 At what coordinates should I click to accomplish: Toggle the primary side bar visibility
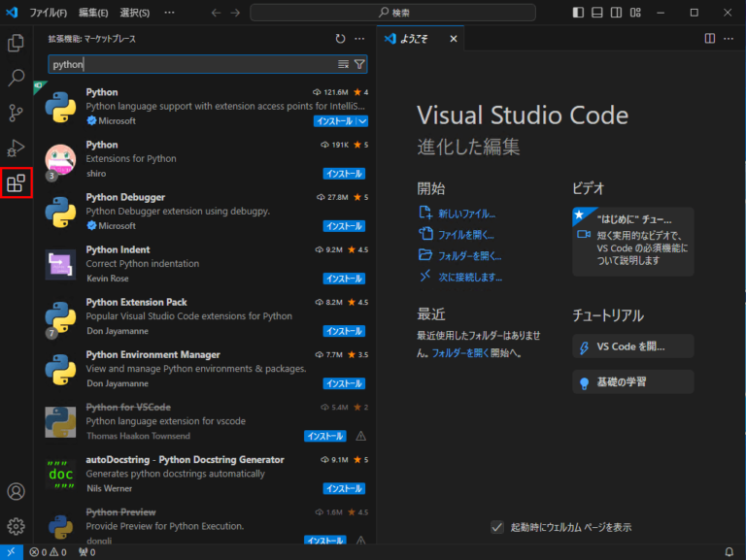pyautogui.click(x=579, y=13)
